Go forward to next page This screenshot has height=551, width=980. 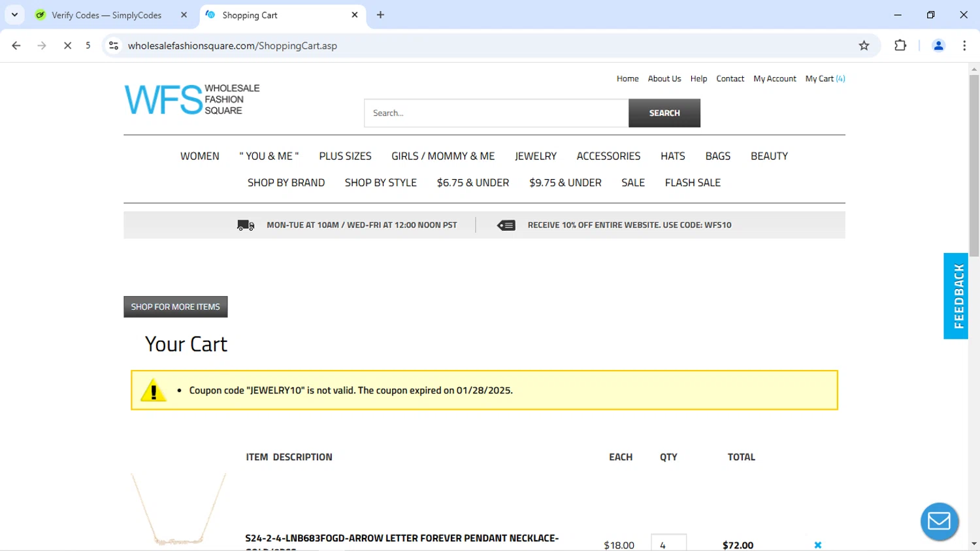(x=42, y=46)
